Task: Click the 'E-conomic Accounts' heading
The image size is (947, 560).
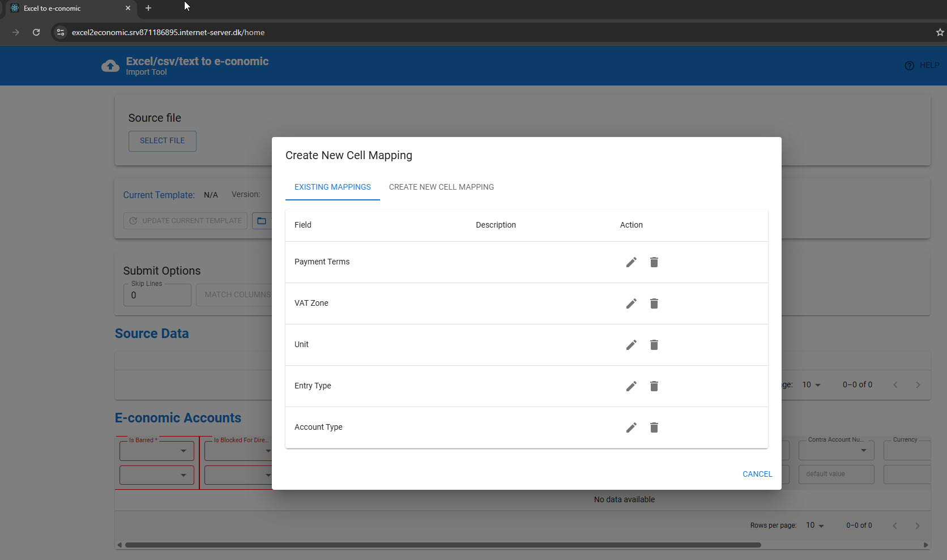Action: pyautogui.click(x=178, y=418)
